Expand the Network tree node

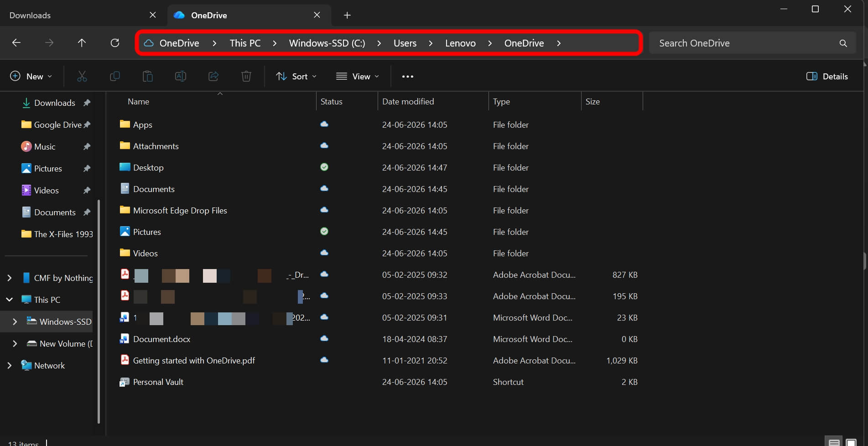tap(10, 365)
